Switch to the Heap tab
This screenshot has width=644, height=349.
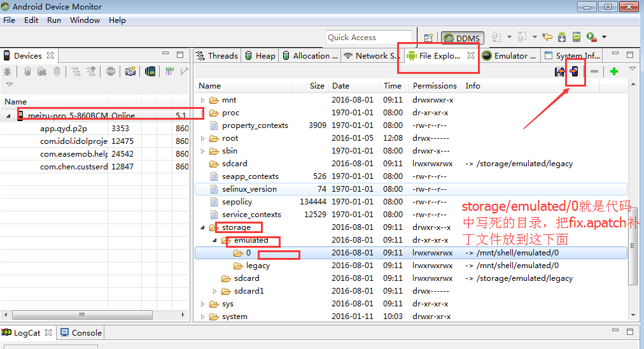coord(260,55)
